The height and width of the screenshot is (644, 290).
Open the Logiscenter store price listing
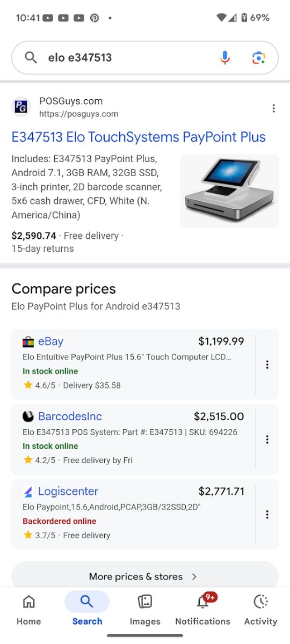tap(134, 515)
